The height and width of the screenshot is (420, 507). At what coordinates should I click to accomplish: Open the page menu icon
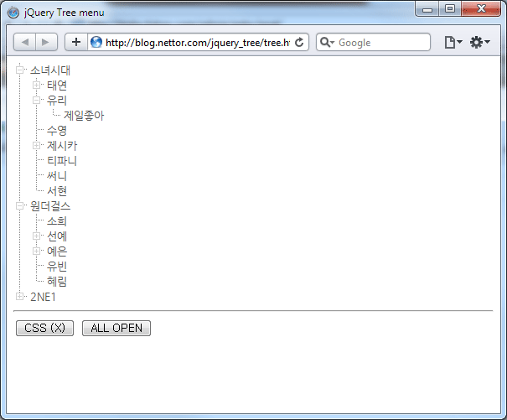[x=453, y=43]
